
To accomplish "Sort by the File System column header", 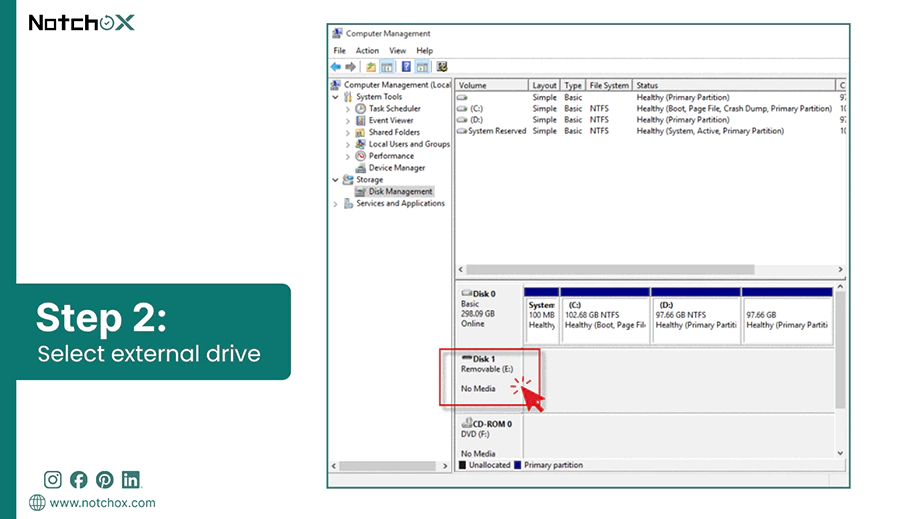I will pos(609,85).
